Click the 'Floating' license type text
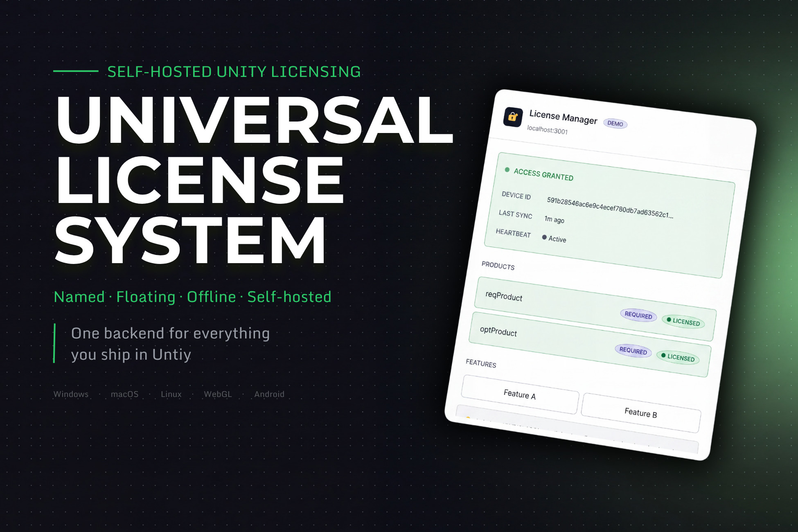This screenshot has width=798, height=532. (x=146, y=297)
